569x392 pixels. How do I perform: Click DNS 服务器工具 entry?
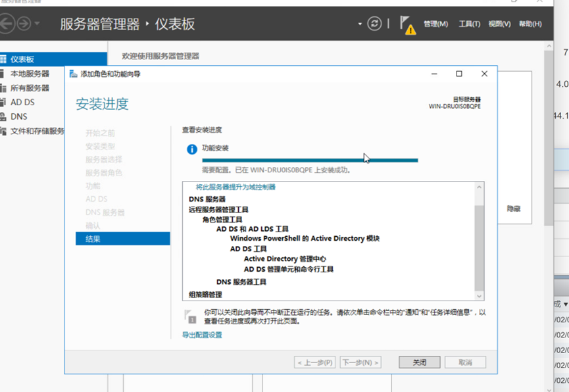[x=241, y=282]
